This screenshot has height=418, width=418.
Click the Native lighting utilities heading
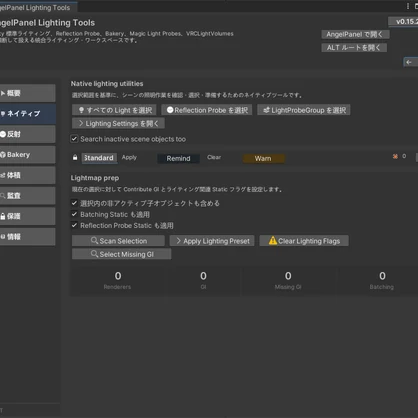(107, 84)
